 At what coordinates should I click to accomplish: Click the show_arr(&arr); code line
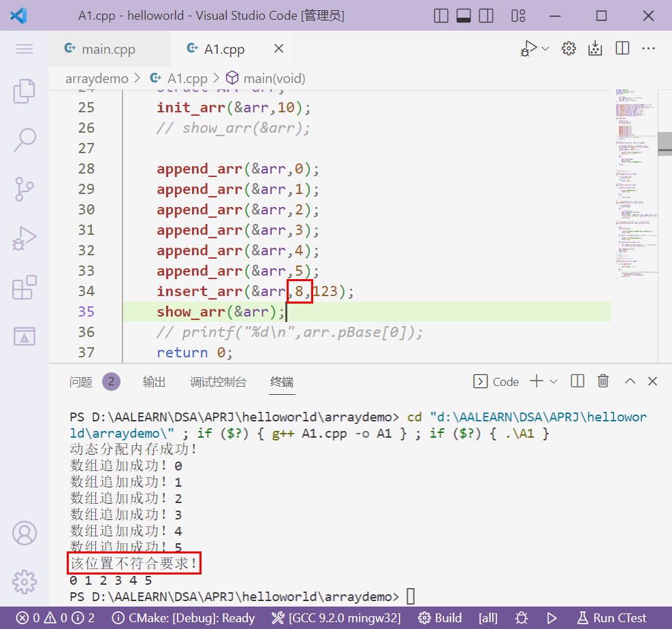coord(221,312)
